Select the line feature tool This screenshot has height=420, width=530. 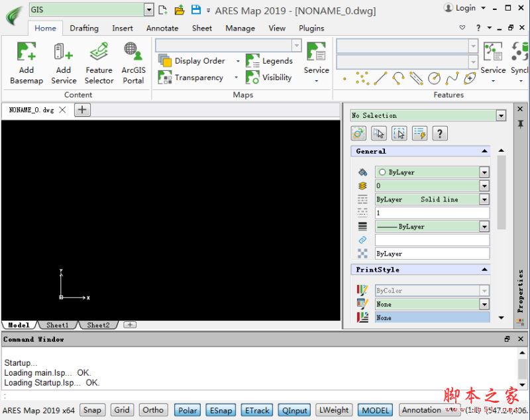[380, 78]
